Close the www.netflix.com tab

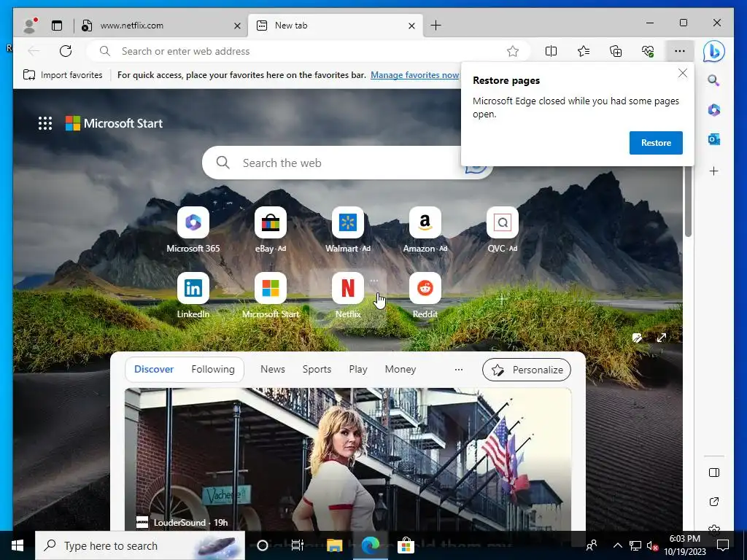[237, 26]
